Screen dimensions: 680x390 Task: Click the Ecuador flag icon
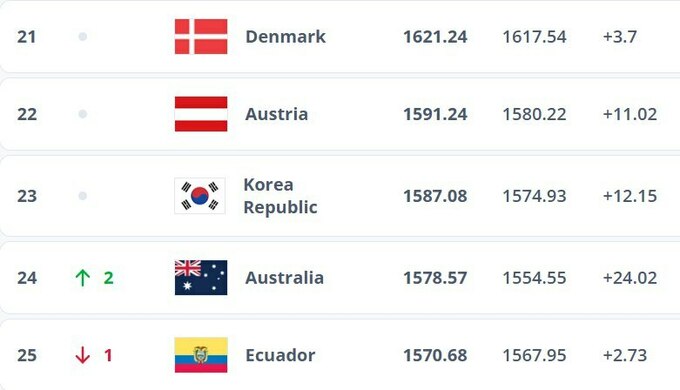tap(201, 355)
